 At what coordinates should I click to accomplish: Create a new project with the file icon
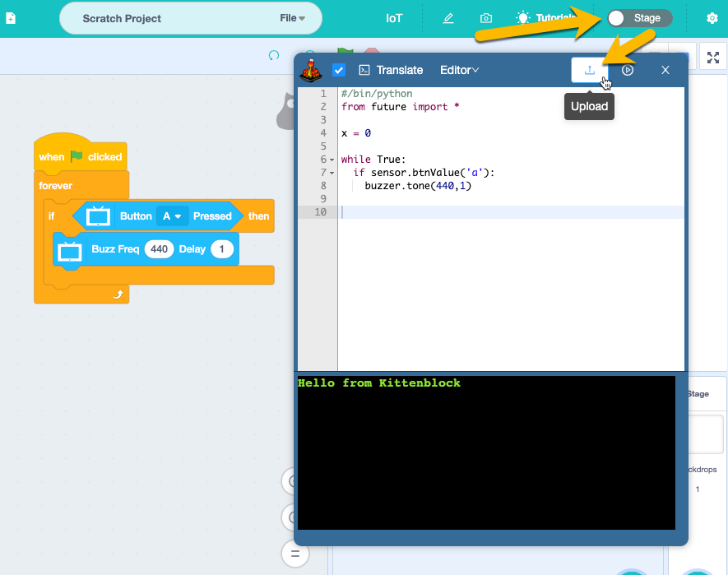coord(11,17)
